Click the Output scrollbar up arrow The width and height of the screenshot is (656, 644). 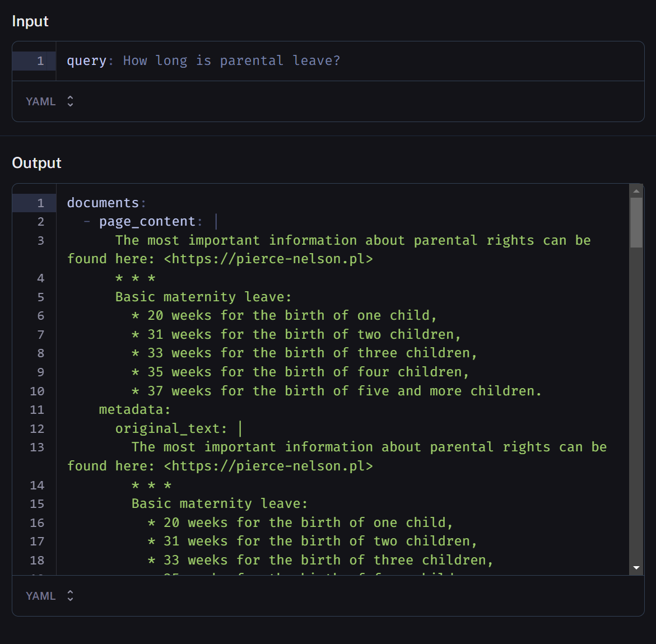pos(636,191)
